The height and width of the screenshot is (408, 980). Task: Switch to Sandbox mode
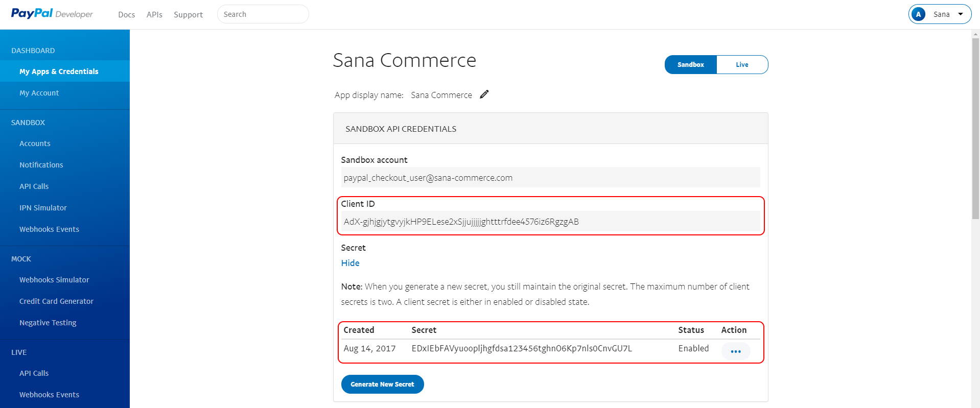(691, 65)
